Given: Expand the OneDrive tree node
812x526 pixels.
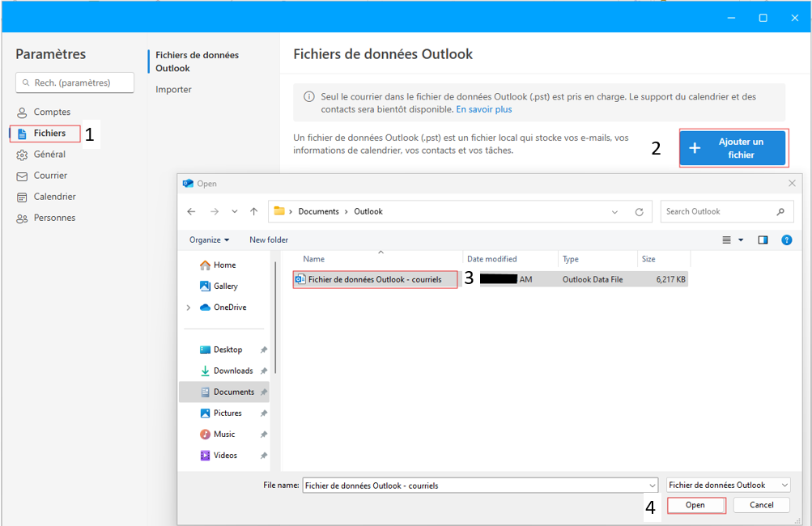Looking at the screenshot, I should (189, 308).
